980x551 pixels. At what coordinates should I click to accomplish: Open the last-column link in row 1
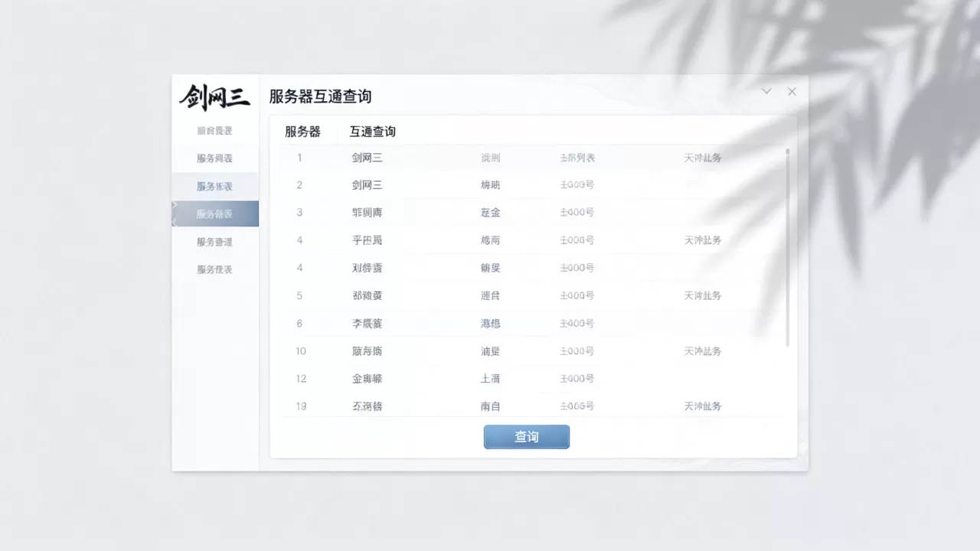703,158
